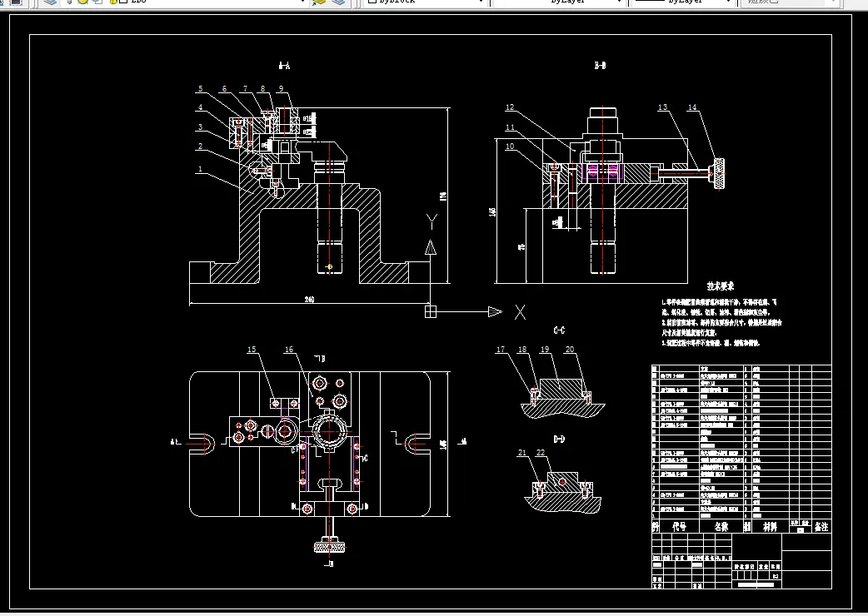The height and width of the screenshot is (616, 868).
Task: Select part callout number 13
Action: [662, 107]
